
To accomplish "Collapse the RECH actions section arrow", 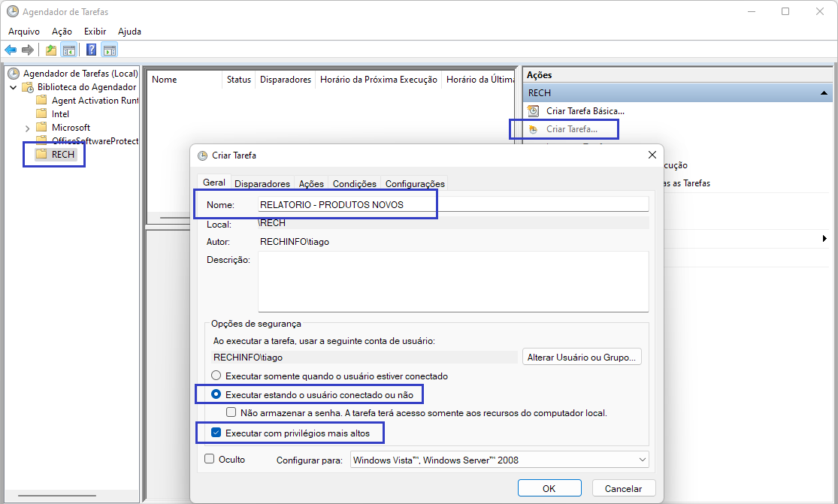I will click(x=824, y=93).
